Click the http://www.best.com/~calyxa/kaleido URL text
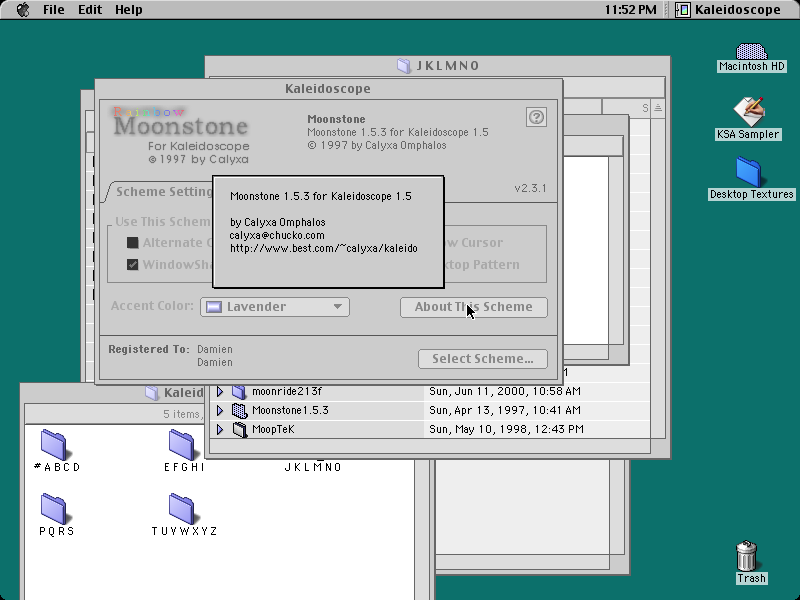The height and width of the screenshot is (600, 800). point(323,248)
